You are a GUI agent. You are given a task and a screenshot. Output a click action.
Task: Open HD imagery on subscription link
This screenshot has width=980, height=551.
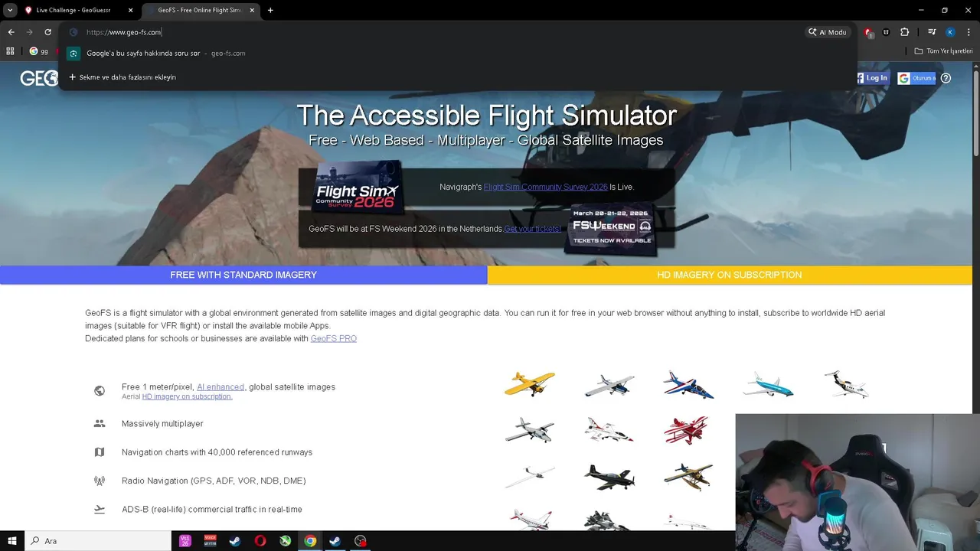188,396
